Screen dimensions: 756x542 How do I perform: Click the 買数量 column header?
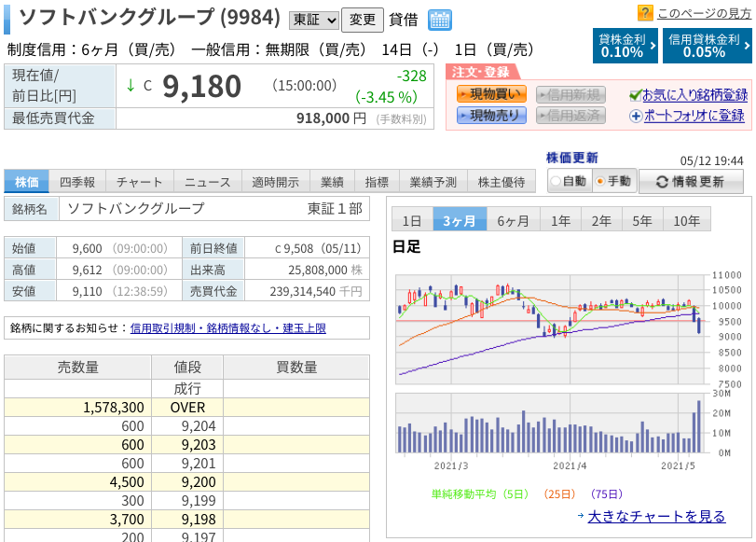(296, 368)
